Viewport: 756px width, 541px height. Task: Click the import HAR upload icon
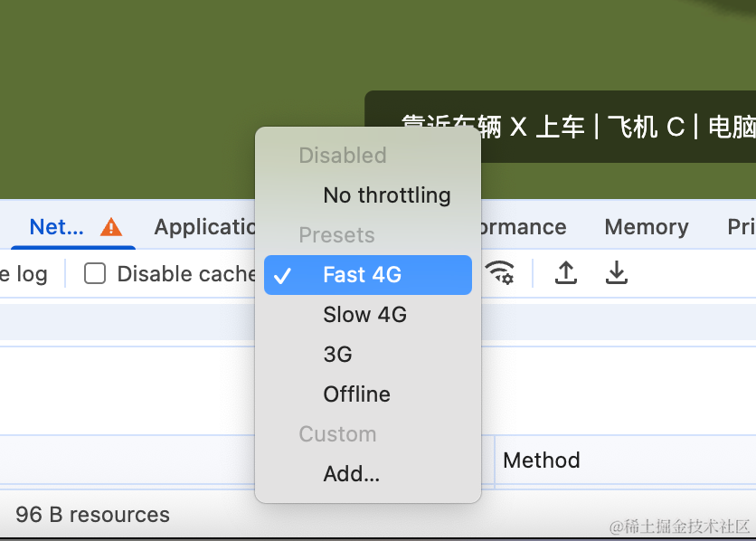pyautogui.click(x=566, y=273)
